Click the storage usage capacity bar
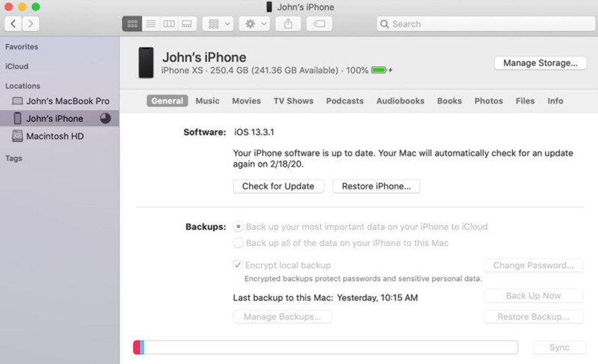The width and height of the screenshot is (598, 364). point(325,348)
